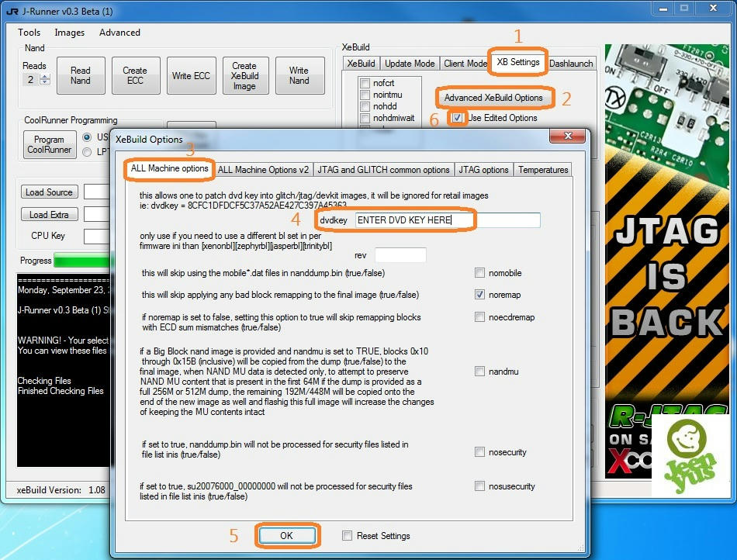This screenshot has width=737, height=560.
Task: Enable the nomobile checkbox
Action: pyautogui.click(x=480, y=273)
